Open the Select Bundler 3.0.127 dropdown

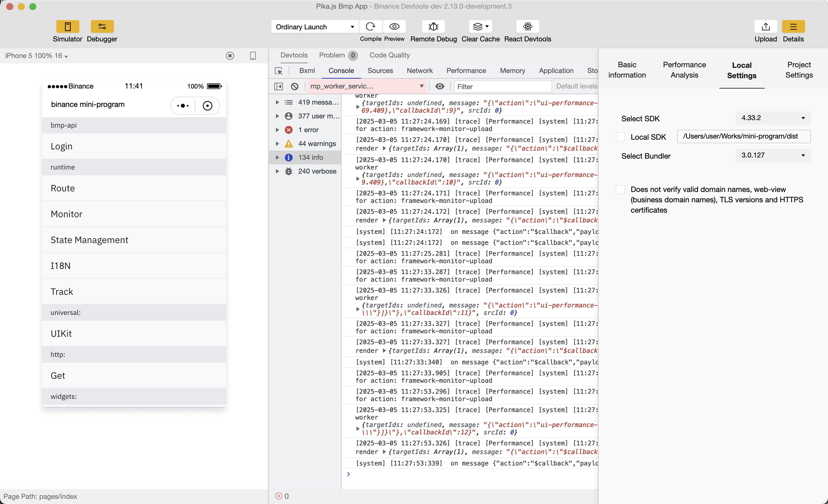773,155
